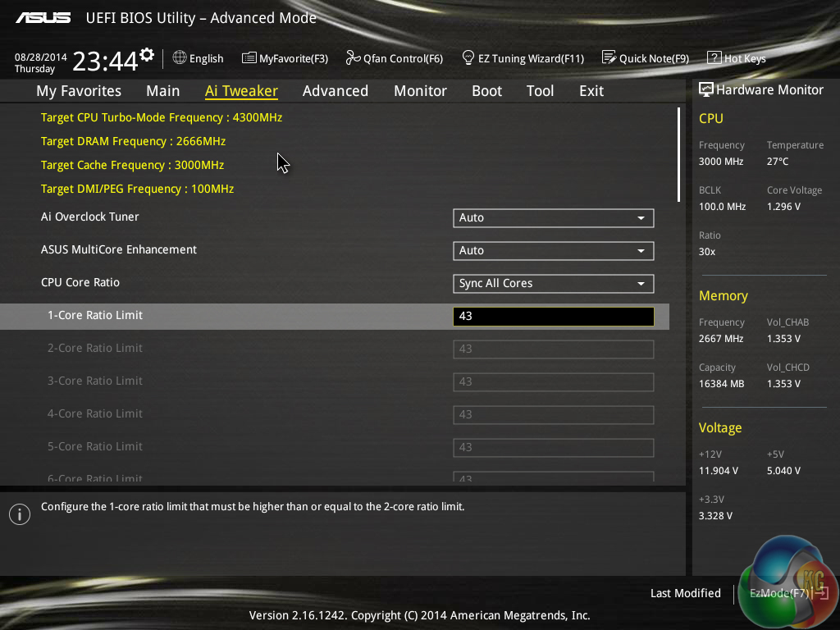The image size is (840, 630).
Task: Go to the Exit tab
Action: pyautogui.click(x=591, y=91)
